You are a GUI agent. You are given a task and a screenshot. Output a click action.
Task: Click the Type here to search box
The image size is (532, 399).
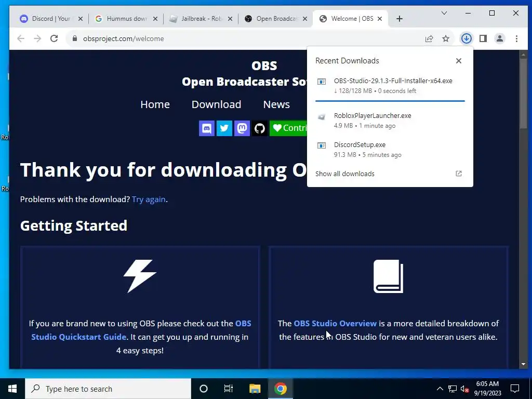108,389
